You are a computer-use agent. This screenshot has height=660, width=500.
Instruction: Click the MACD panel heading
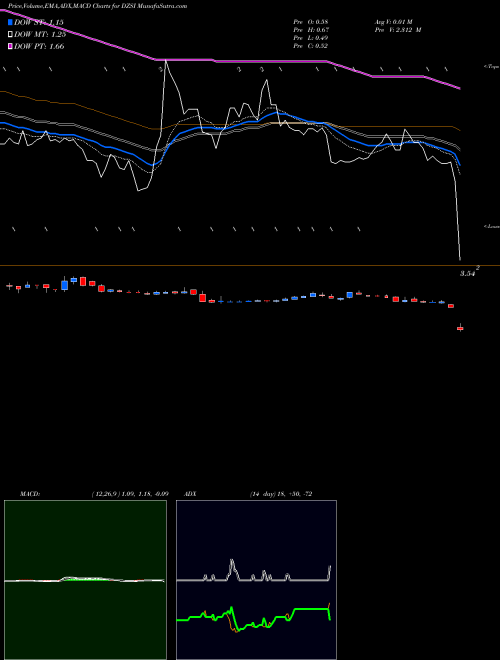pyautogui.click(x=30, y=494)
